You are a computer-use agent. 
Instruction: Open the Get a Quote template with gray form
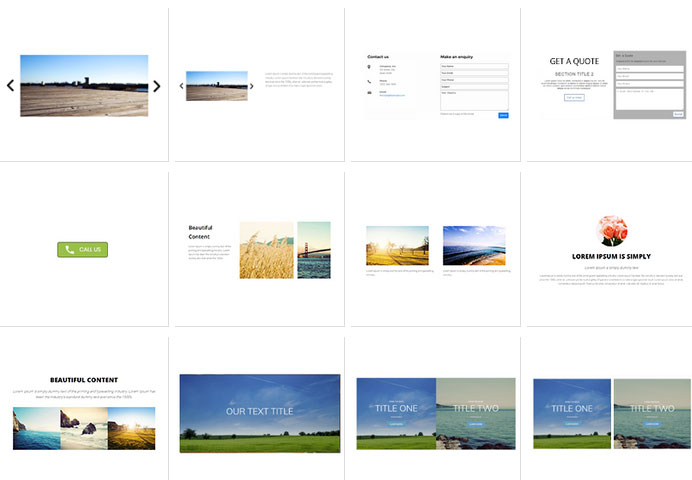pos(605,85)
